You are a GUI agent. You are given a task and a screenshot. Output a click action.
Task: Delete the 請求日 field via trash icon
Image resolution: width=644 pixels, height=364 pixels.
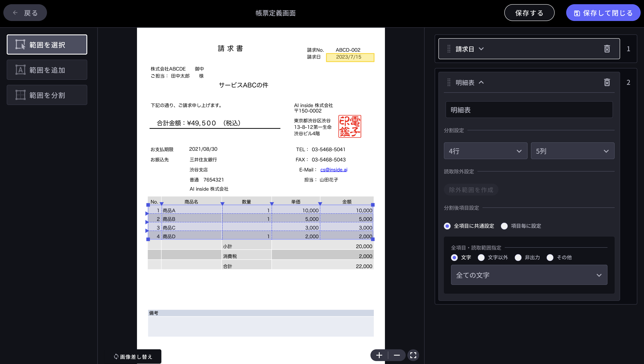[607, 49]
